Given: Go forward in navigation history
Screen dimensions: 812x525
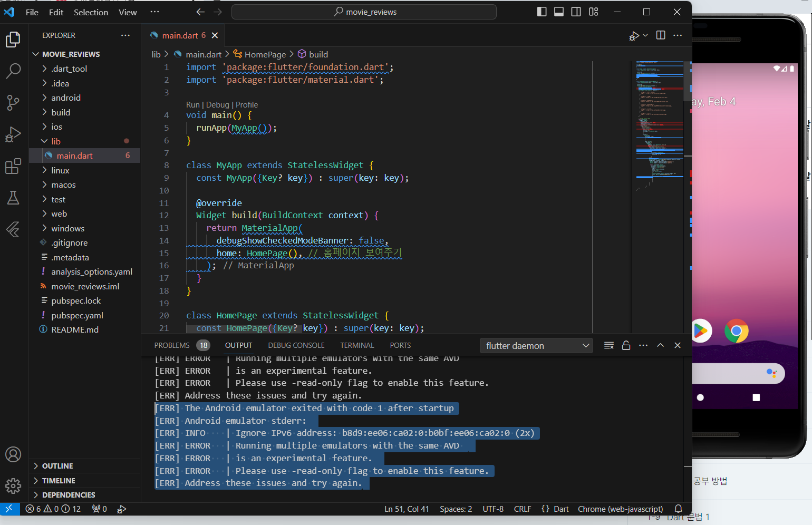Looking at the screenshot, I should (x=218, y=12).
